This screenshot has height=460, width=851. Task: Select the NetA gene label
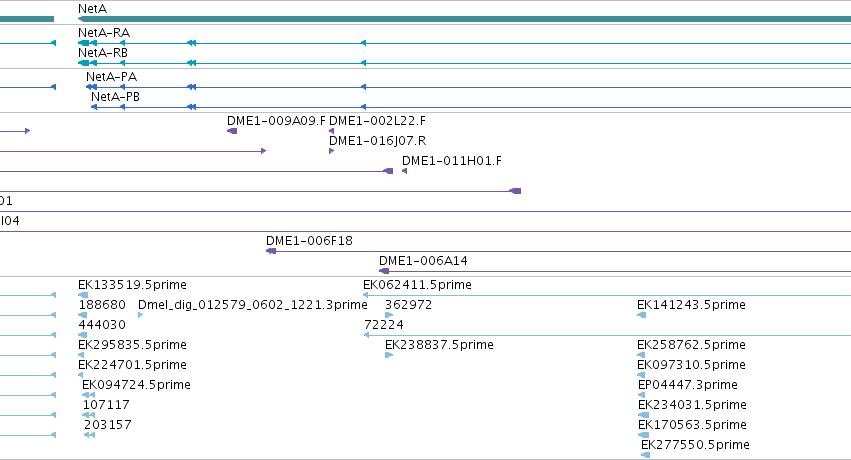[x=92, y=9]
